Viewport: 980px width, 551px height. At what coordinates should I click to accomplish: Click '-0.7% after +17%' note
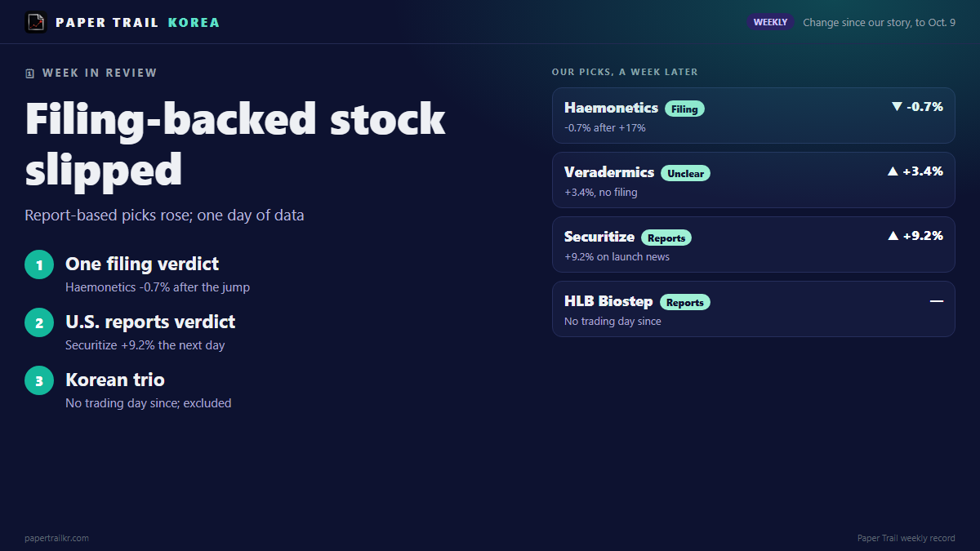pos(605,128)
